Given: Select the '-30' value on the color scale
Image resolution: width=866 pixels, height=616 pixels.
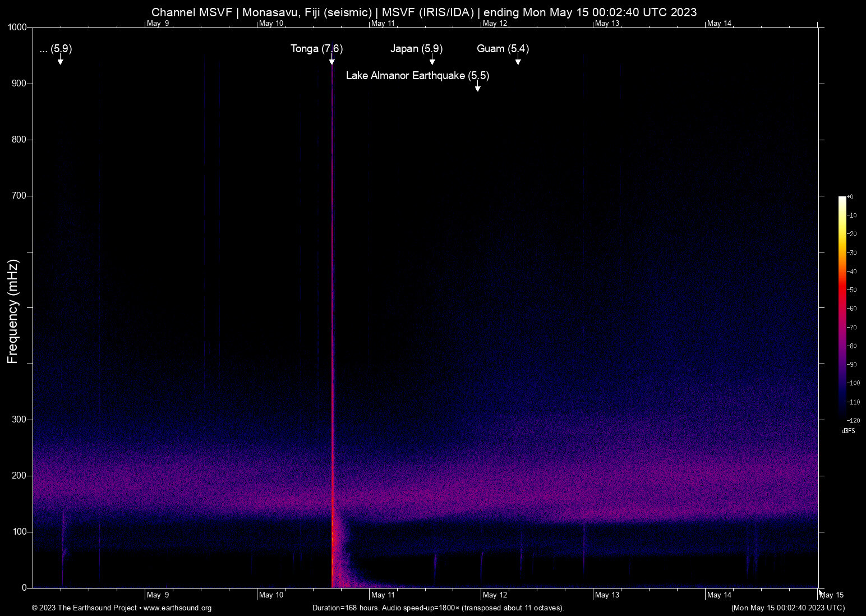Looking at the screenshot, I should pyautogui.click(x=852, y=253).
